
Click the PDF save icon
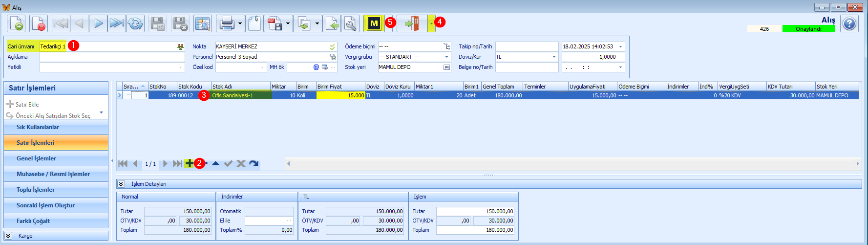click(x=275, y=23)
